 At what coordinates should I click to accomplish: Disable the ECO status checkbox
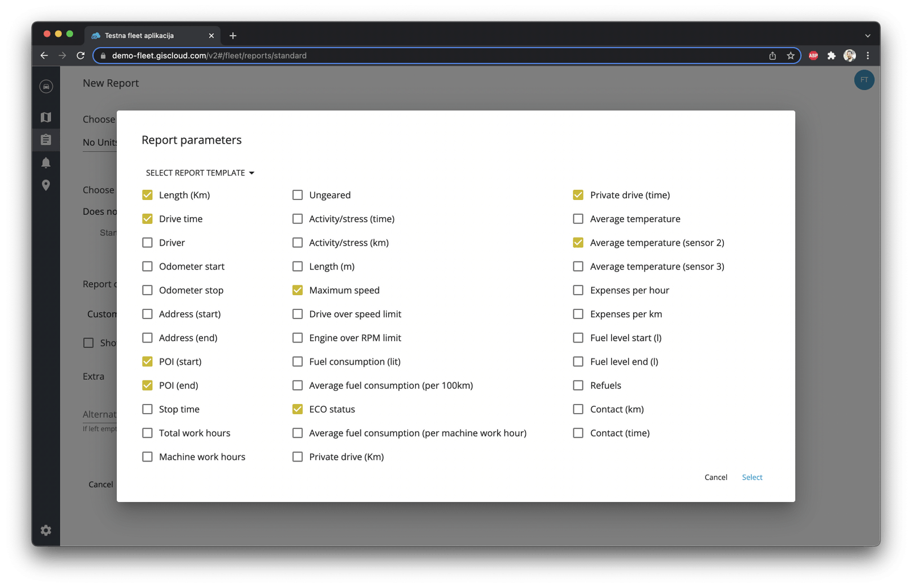297,409
